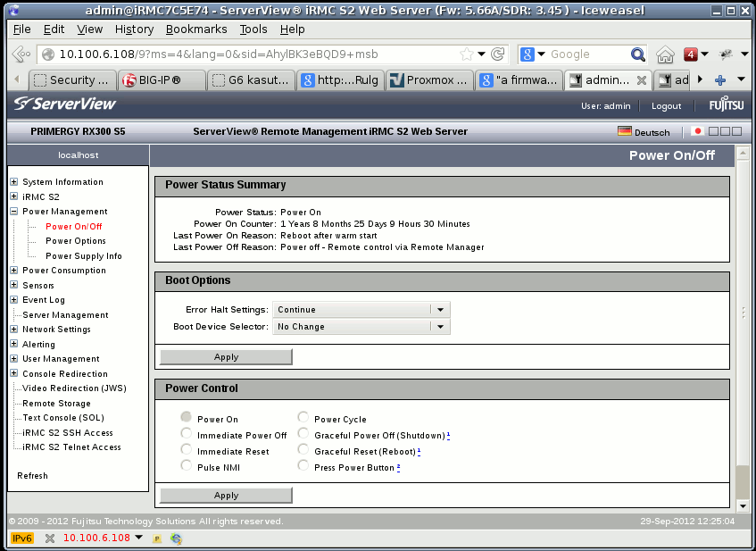The height and width of the screenshot is (551, 756).
Task: Go to the browser home page icon
Action: point(665,54)
